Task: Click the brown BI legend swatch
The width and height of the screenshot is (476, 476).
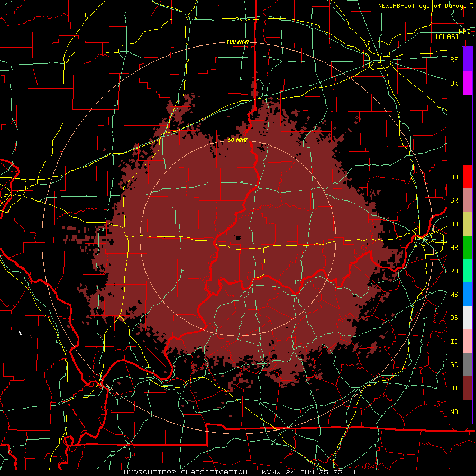Action: tap(467, 388)
